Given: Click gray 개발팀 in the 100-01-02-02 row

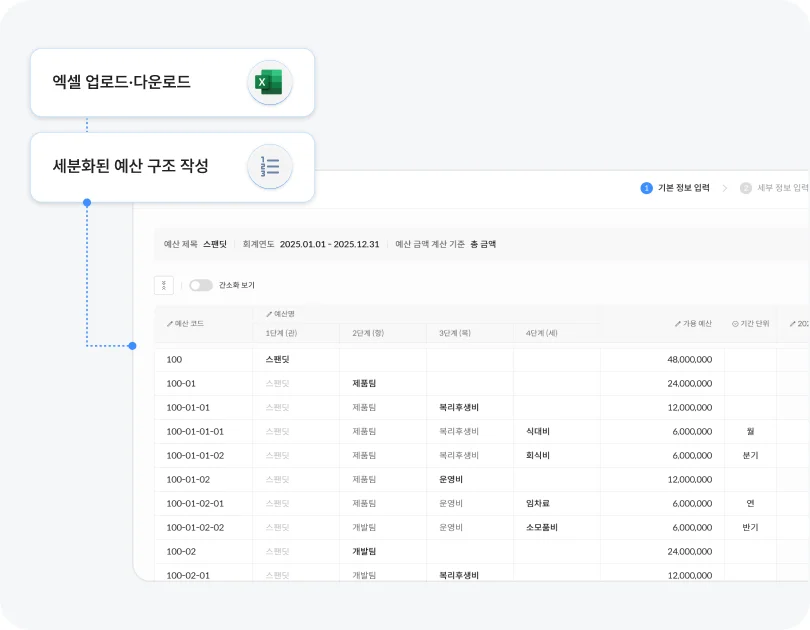Looking at the screenshot, I should [364, 528].
